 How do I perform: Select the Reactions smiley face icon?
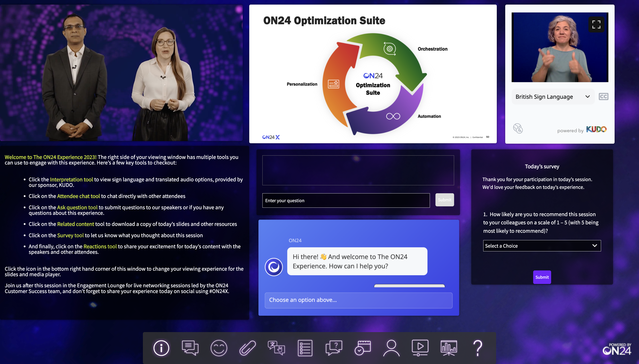tap(219, 347)
